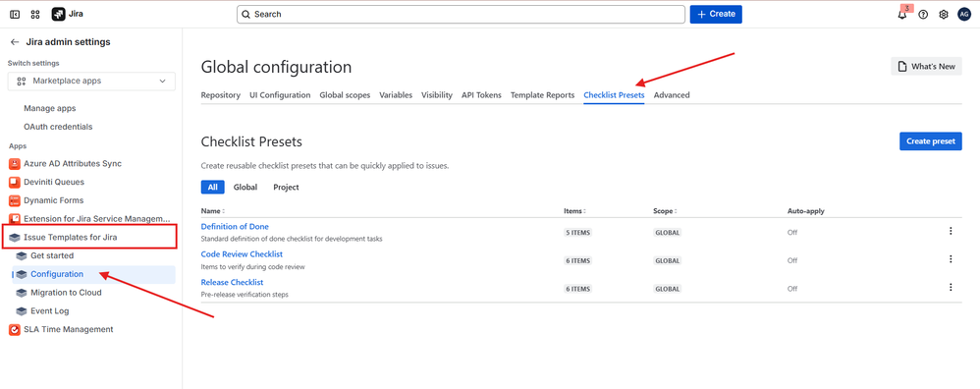Open actions menu for Code Review Checklist
The image size is (980, 389).
coord(951,259)
